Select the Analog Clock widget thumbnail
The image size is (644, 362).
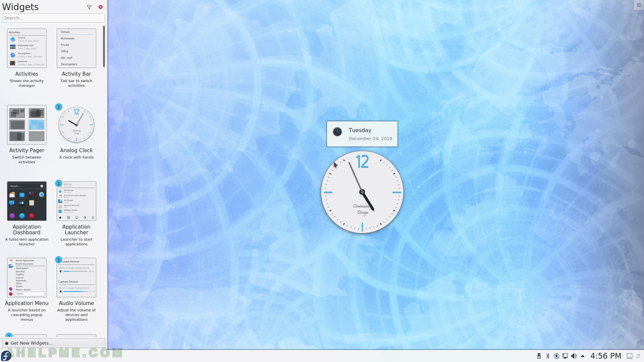pos(76,125)
